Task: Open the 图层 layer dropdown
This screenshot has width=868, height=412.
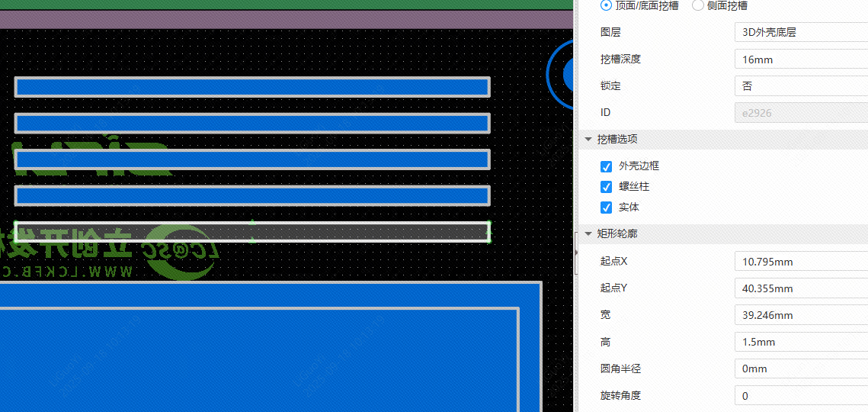Action: [x=800, y=32]
